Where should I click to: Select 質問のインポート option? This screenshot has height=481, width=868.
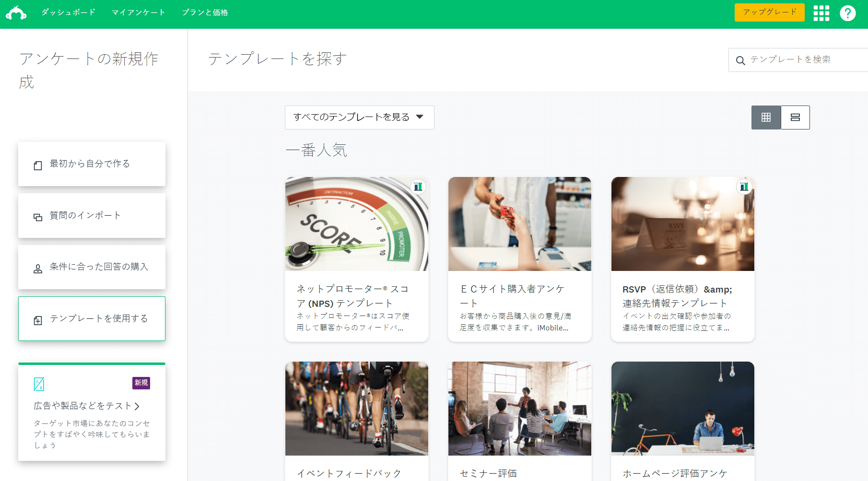click(92, 215)
